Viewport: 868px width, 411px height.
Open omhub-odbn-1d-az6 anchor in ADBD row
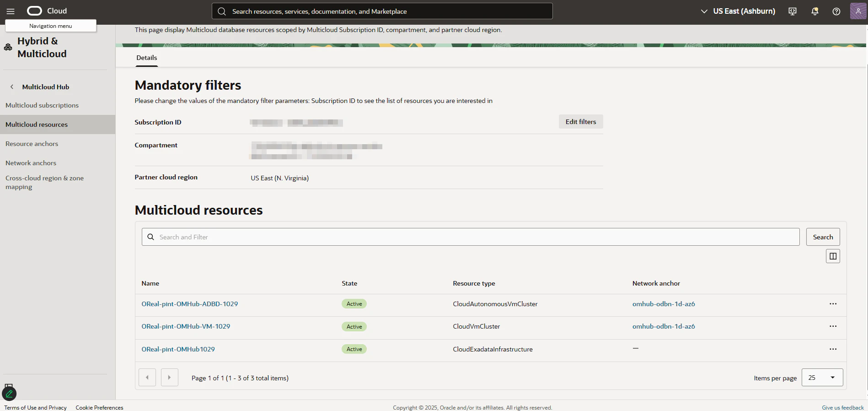click(x=664, y=304)
